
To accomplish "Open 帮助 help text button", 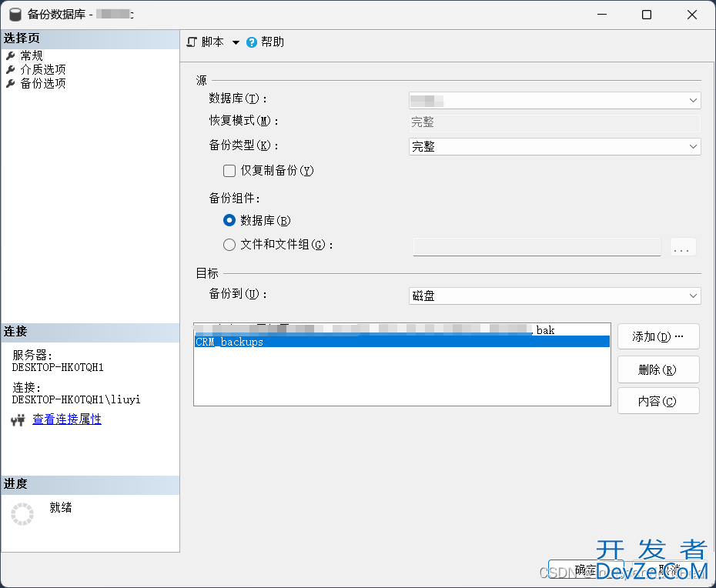I will (273, 42).
